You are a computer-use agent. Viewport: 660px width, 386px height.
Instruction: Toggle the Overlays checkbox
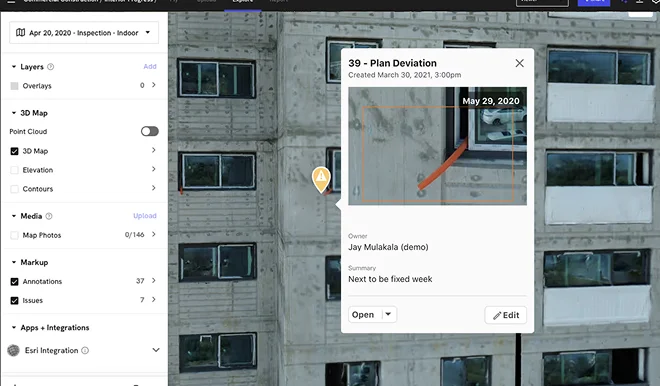tap(14, 86)
